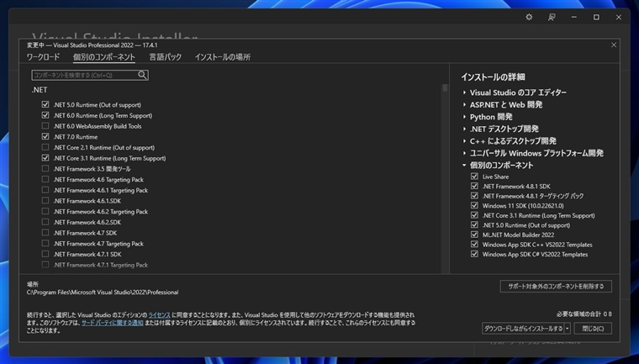Expand Python 開発 details
639x364 pixels.
click(464, 117)
